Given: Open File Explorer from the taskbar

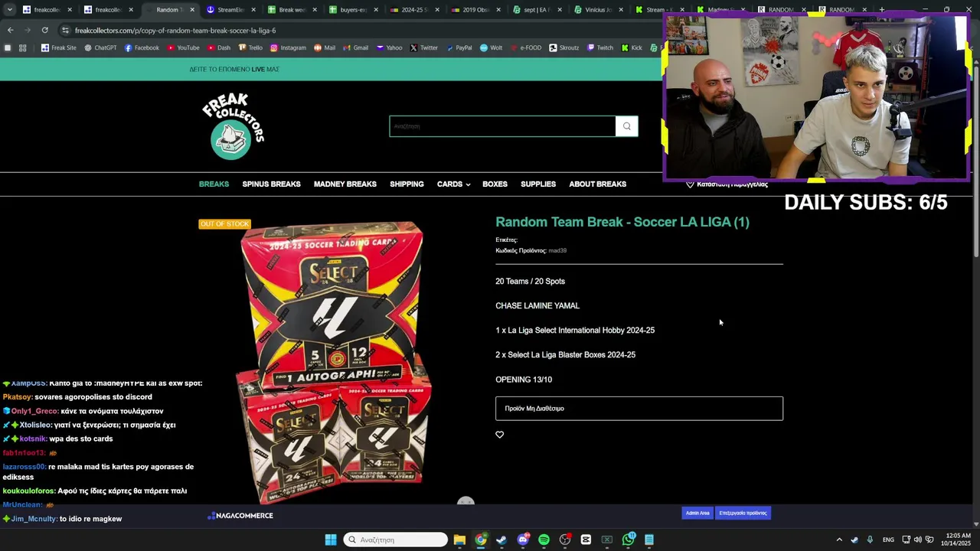Looking at the screenshot, I should pos(459,540).
